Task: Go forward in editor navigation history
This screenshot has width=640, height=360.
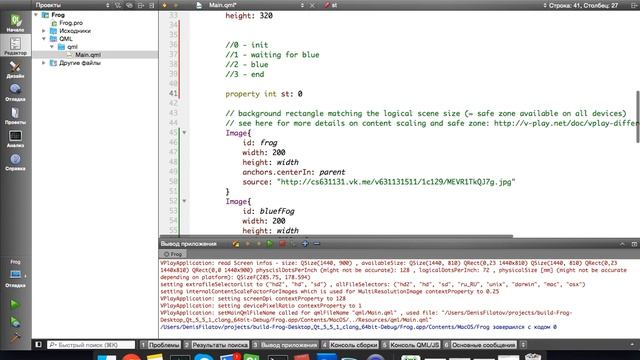Action: 176,5
